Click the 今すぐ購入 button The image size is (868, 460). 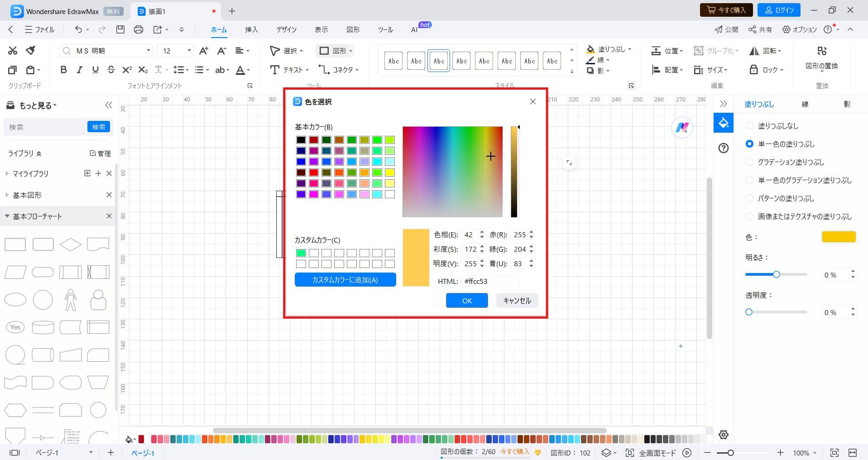726,10
